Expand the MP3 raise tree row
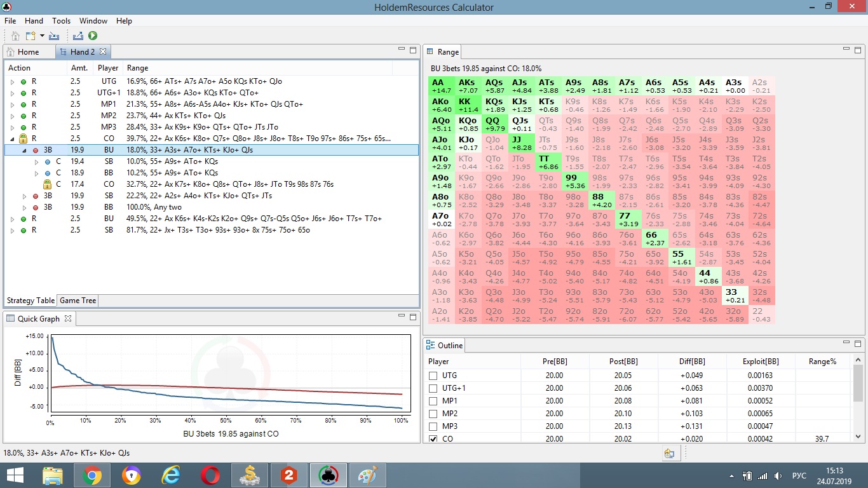 [12, 127]
